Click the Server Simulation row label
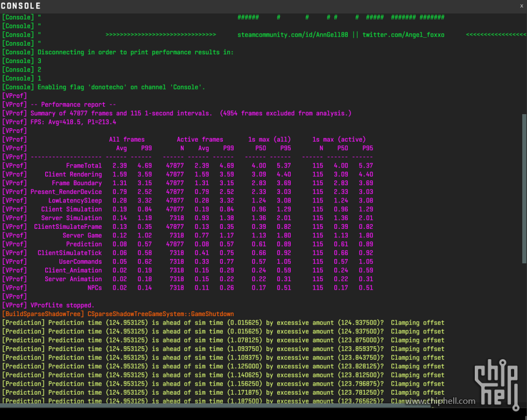 tap(72, 218)
